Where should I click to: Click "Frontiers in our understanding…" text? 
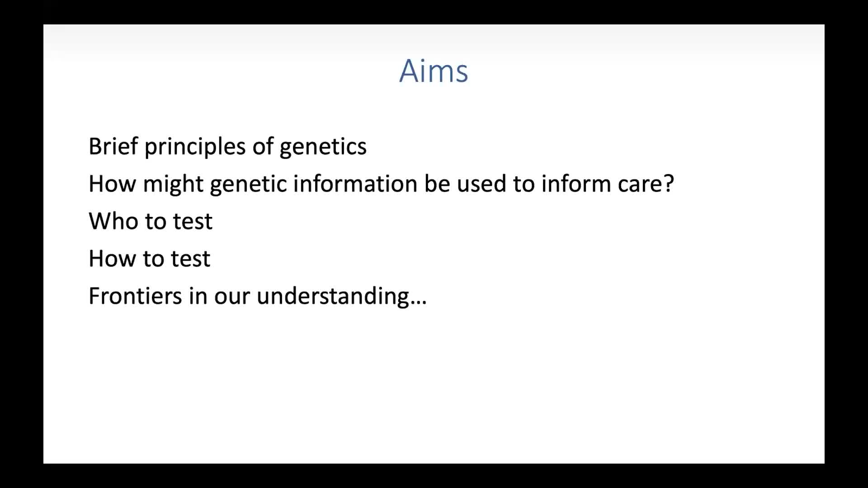click(x=257, y=296)
